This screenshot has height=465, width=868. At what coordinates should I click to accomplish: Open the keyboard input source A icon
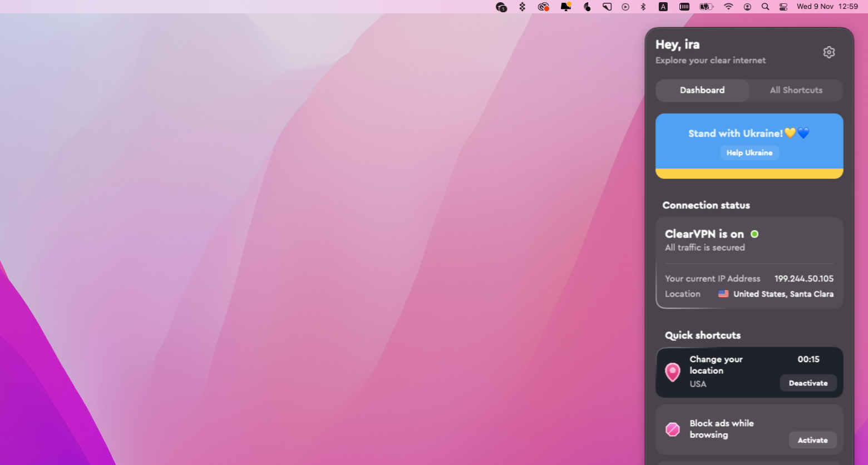[x=663, y=7]
